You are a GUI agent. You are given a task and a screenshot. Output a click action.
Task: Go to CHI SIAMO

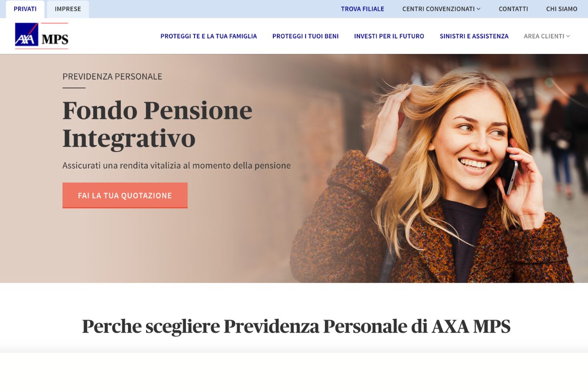pyautogui.click(x=562, y=9)
